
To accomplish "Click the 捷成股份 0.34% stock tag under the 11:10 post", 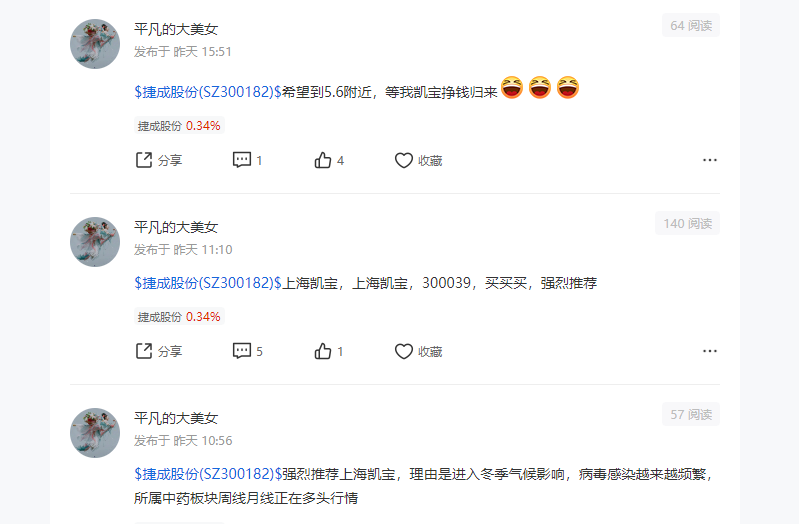I will tap(179, 317).
